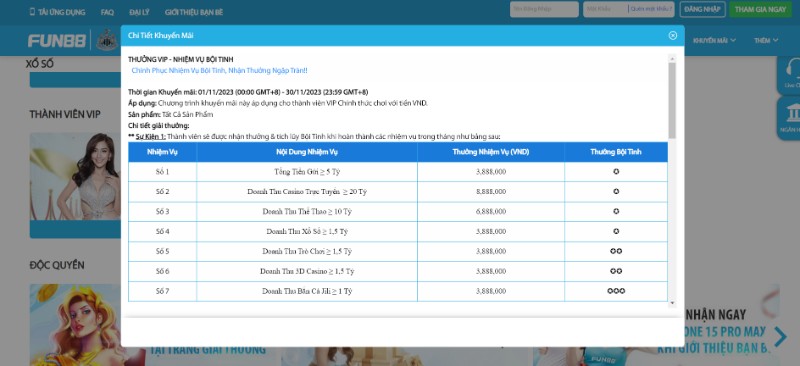
Task: Click the Thời gian Khuyến mãi line
Action: (248, 92)
